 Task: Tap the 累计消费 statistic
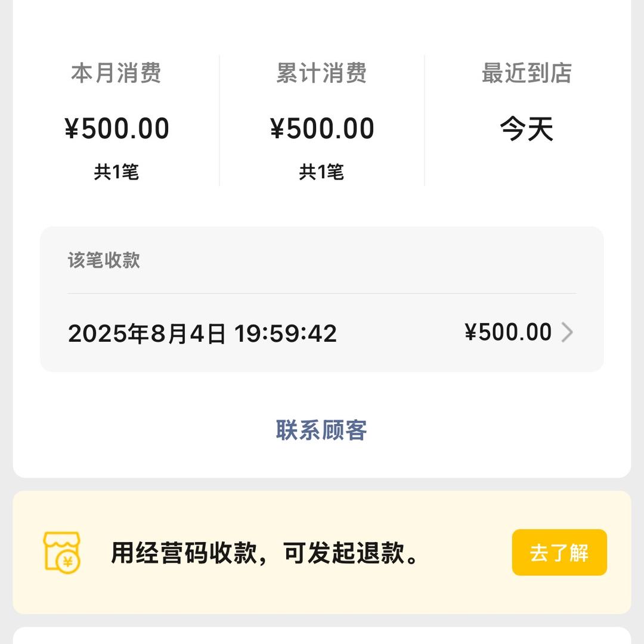(x=321, y=73)
